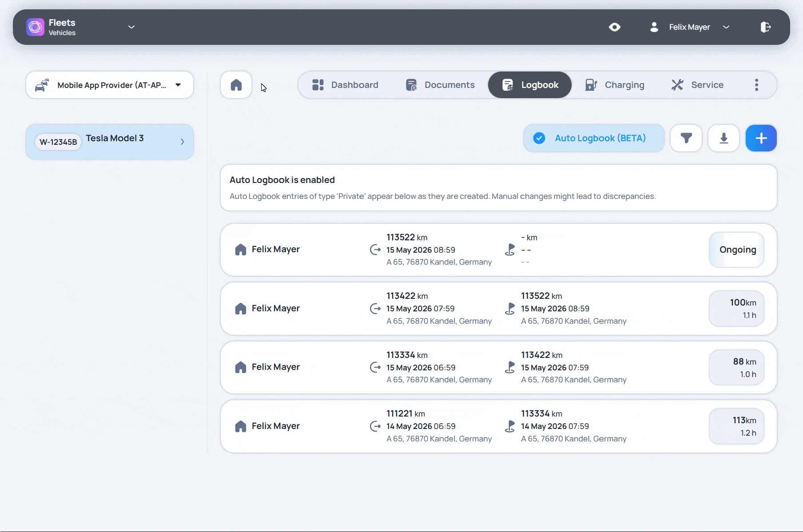Click destination flag icon of 88 km trip
Viewport: 803px width, 532px height.
(x=510, y=367)
